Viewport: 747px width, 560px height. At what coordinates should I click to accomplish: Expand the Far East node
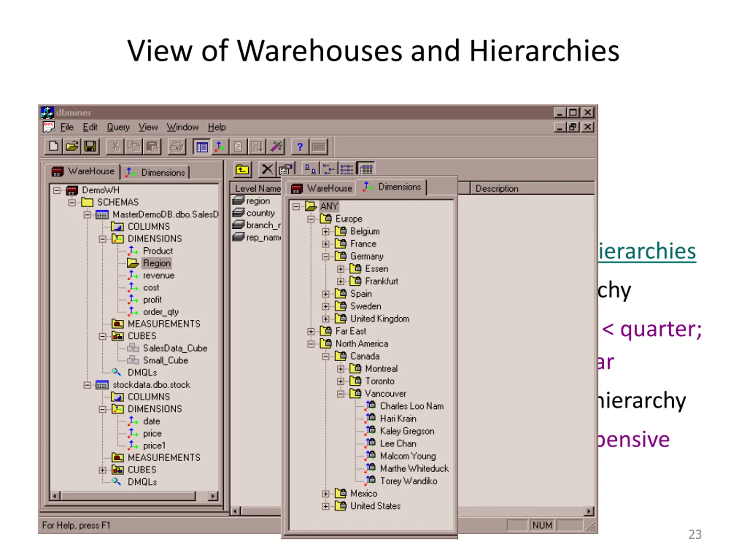[x=311, y=331]
